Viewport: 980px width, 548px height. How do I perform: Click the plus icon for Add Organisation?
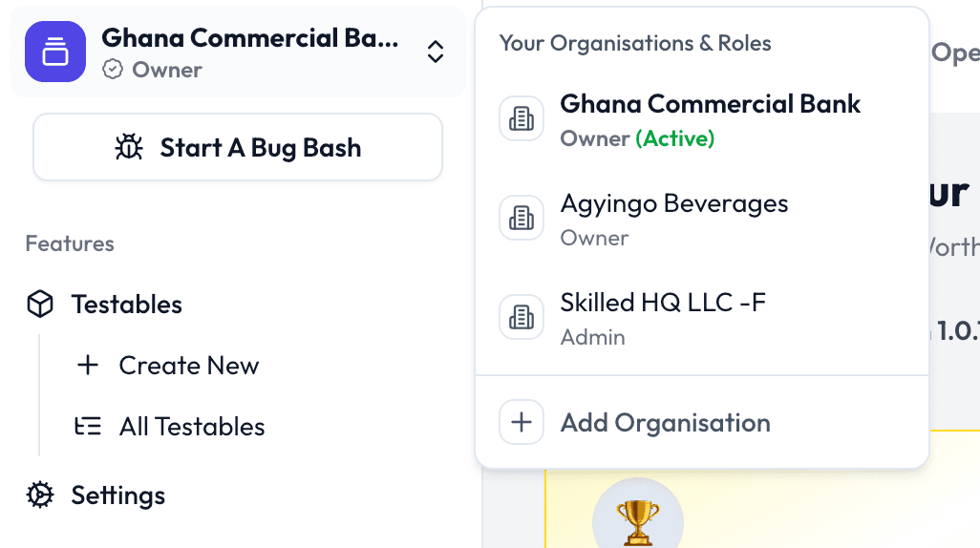pyautogui.click(x=522, y=423)
